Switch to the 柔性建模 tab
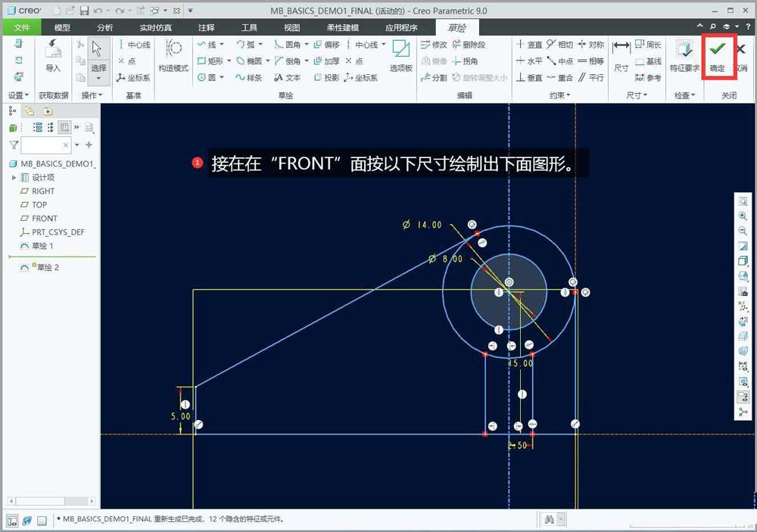The width and height of the screenshot is (757, 532). (343, 27)
